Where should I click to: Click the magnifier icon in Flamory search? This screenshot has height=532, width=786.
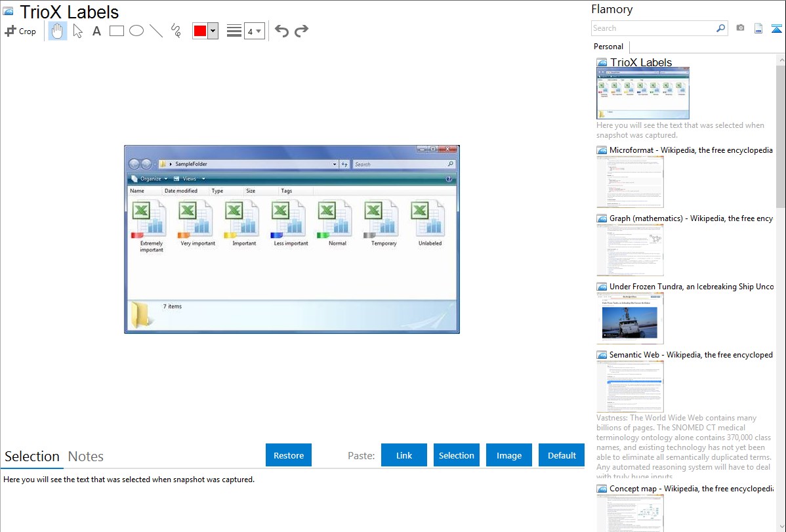pyautogui.click(x=721, y=28)
